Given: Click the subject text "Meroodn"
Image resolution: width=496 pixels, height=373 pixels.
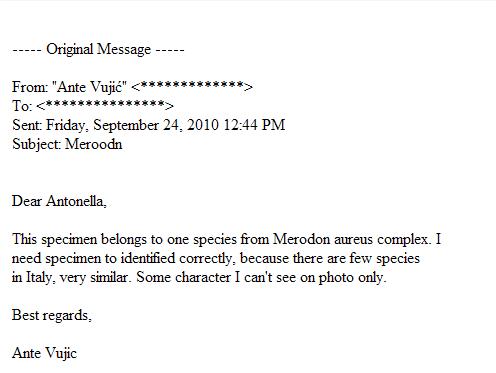Looking at the screenshot, I should point(94,144).
